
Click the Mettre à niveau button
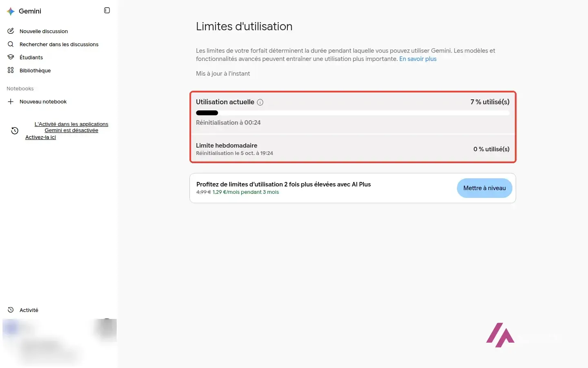pos(484,188)
